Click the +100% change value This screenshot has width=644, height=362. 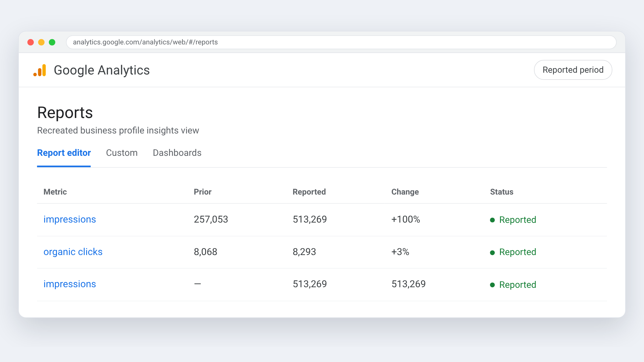coord(405,220)
